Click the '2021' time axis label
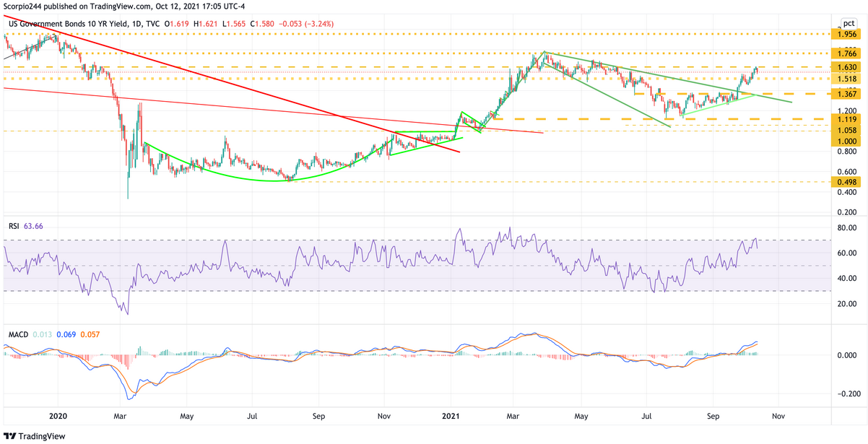868x444 pixels. click(x=451, y=417)
